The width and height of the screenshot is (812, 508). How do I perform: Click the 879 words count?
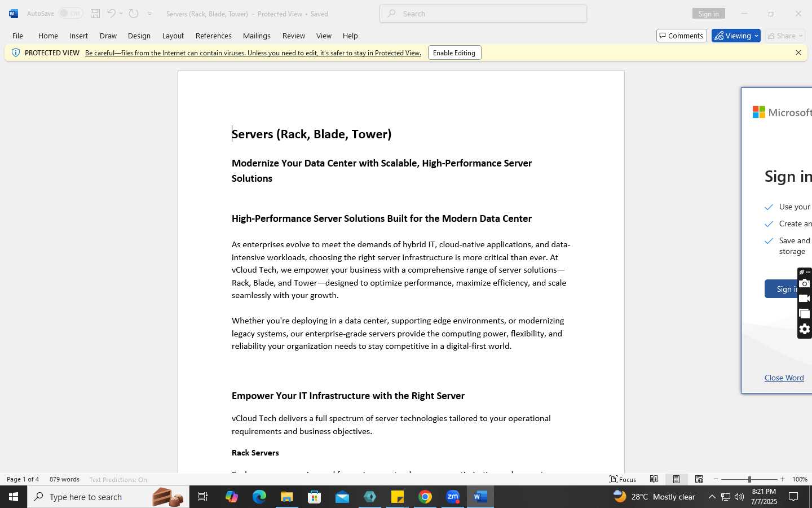tap(64, 479)
